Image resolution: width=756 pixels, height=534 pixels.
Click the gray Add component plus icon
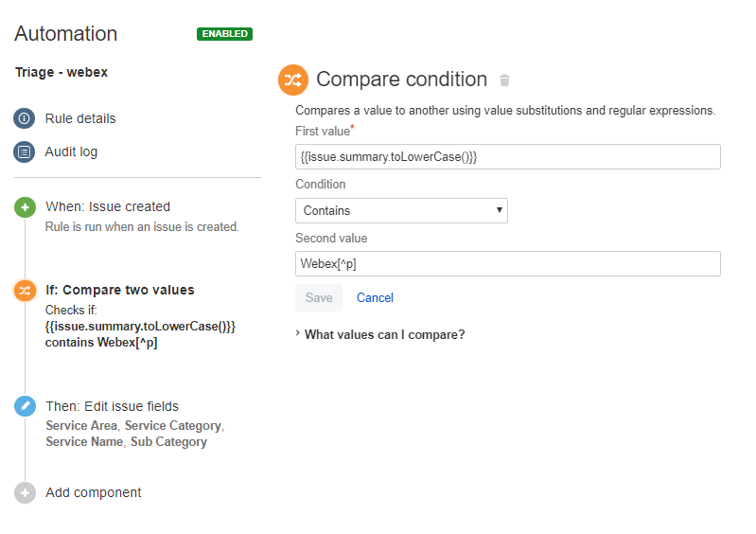tap(26, 492)
